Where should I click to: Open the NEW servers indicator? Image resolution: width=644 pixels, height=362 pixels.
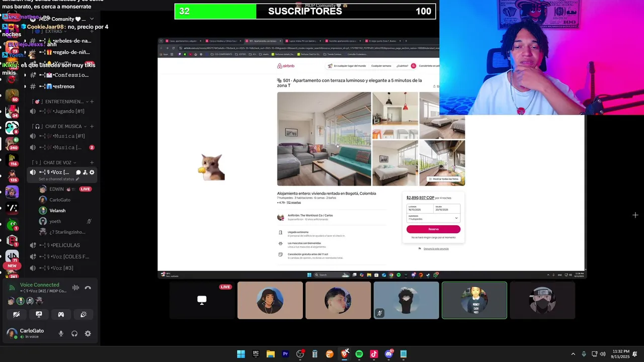(12, 265)
